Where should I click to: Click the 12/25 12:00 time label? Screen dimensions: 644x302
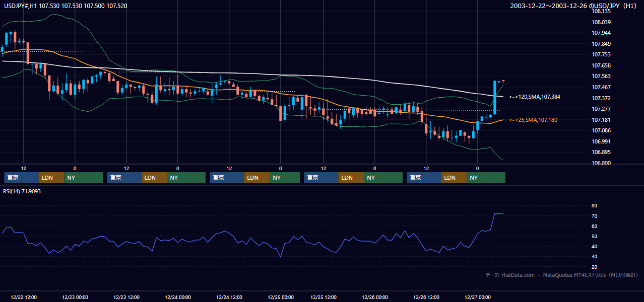[x=324, y=297]
